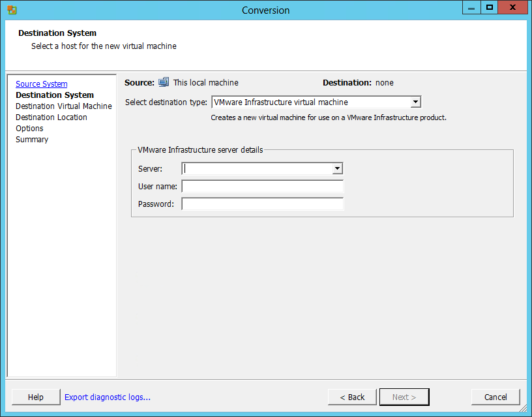Maximize the Conversion window
Image resolution: width=532 pixels, height=417 pixels.
489,8
